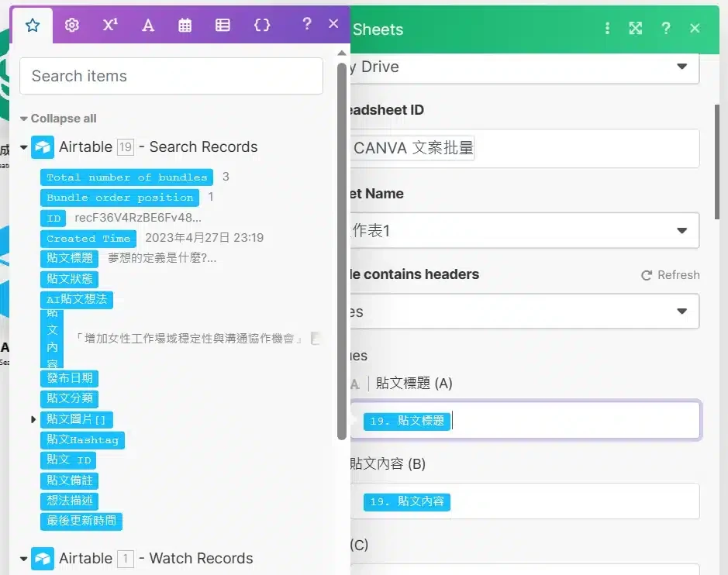
Task: Open date and time calendar tab
Action: (185, 25)
